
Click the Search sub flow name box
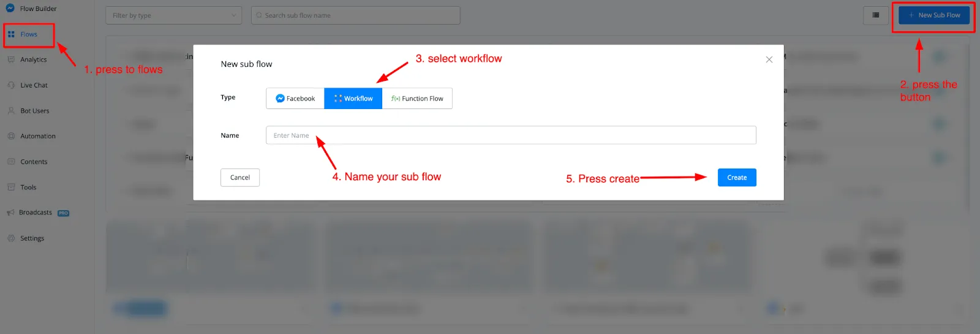point(356,15)
